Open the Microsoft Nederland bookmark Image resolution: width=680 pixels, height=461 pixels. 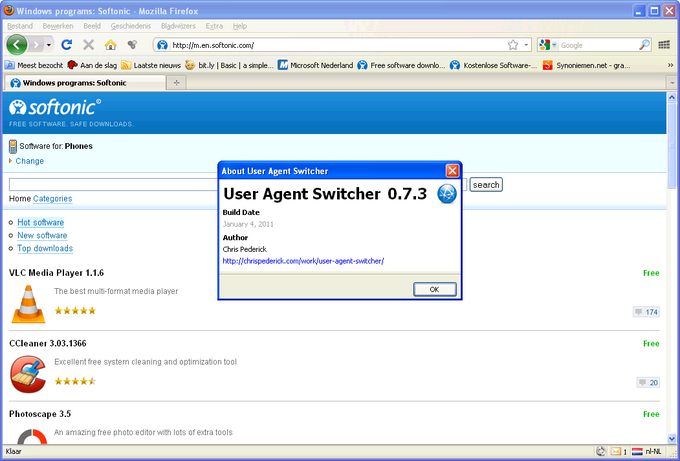(x=315, y=65)
